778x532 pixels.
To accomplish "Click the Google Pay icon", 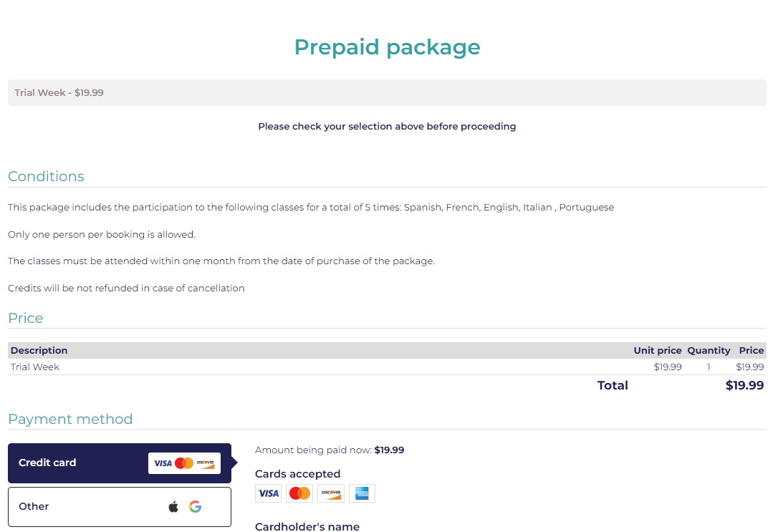I will point(195,507).
